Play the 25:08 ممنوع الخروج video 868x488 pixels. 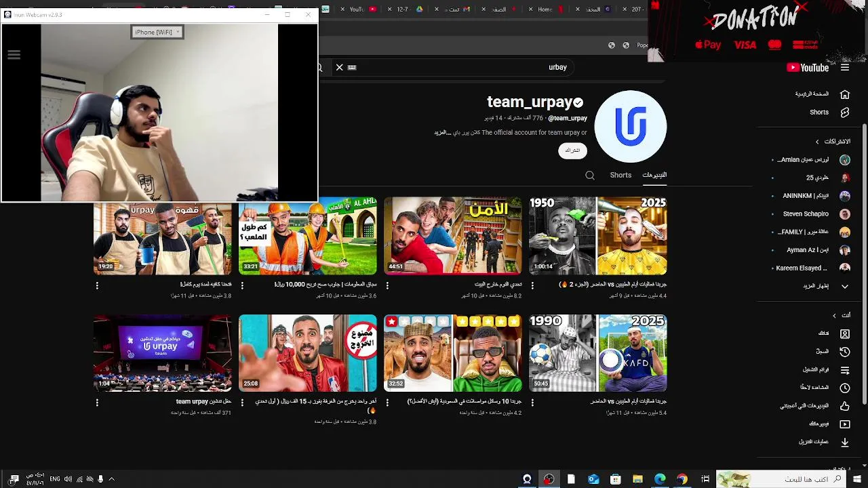[x=308, y=353]
